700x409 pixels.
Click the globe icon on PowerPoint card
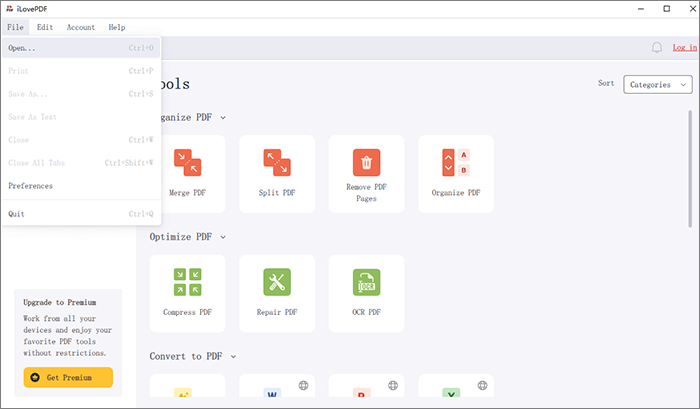(x=393, y=385)
